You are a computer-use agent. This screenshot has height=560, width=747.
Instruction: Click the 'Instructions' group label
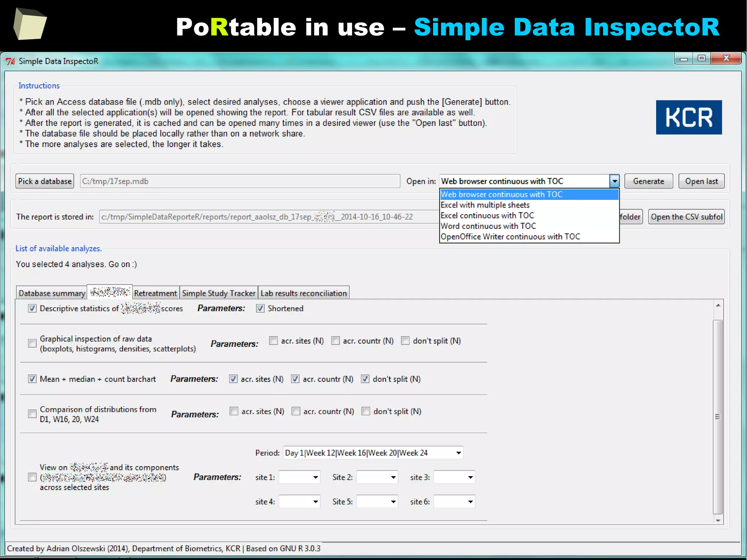click(39, 86)
